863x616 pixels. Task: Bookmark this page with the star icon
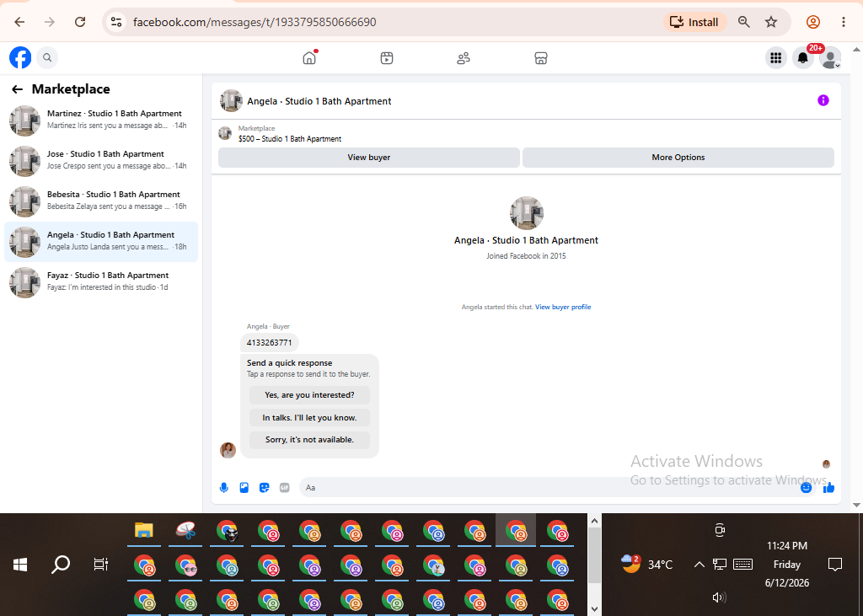click(x=771, y=22)
